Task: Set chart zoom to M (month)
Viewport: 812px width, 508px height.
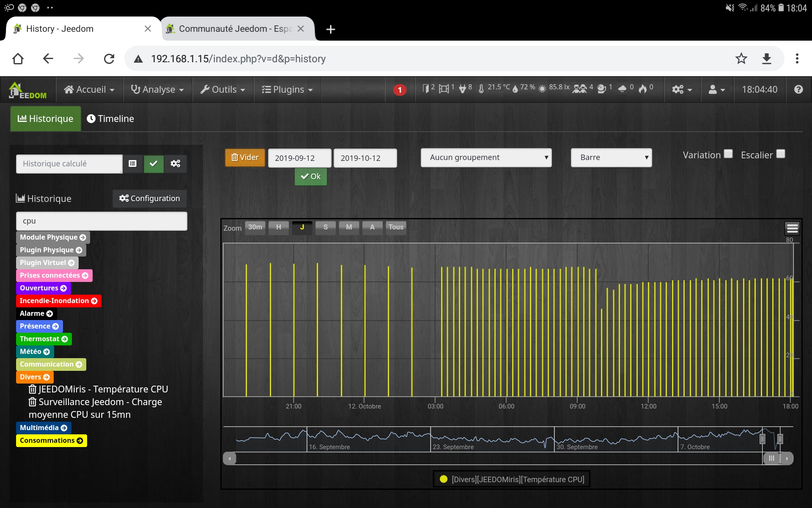Action: (x=349, y=227)
